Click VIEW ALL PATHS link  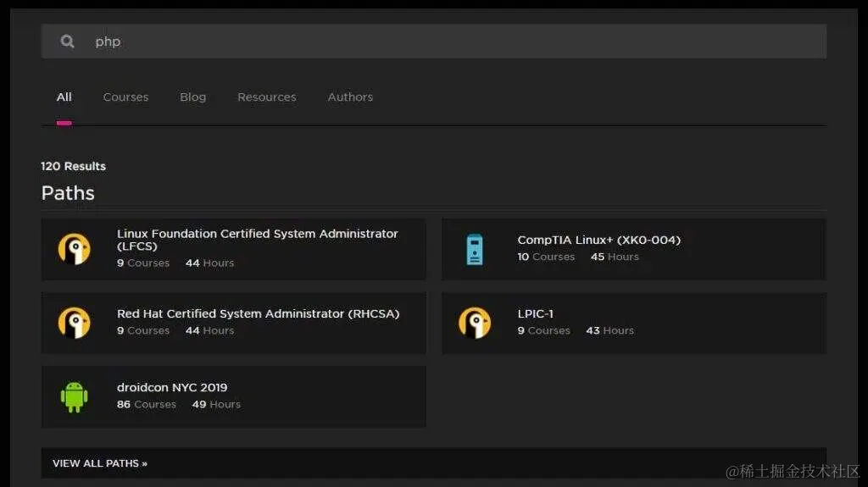100,463
